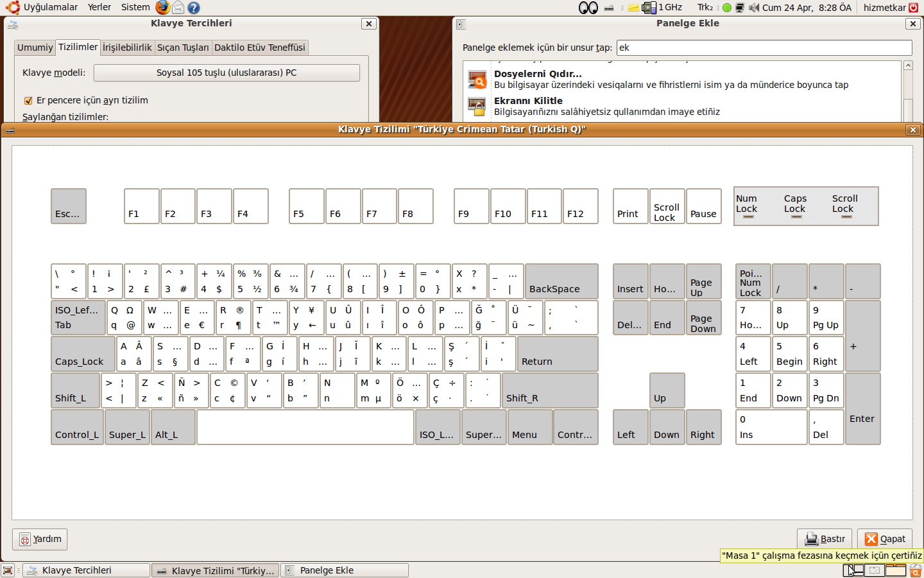Switch to the second workspace thumbnail
924x578 pixels.
click(874, 570)
